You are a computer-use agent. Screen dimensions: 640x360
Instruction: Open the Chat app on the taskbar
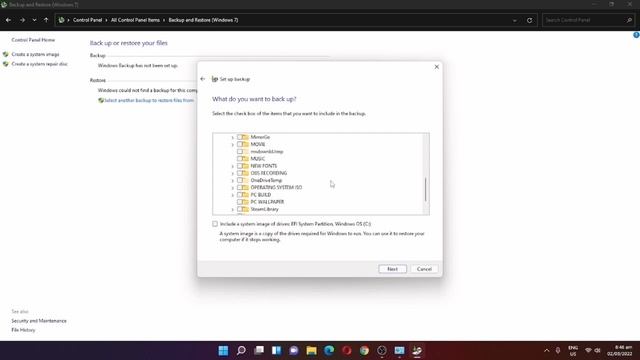pos(294,351)
